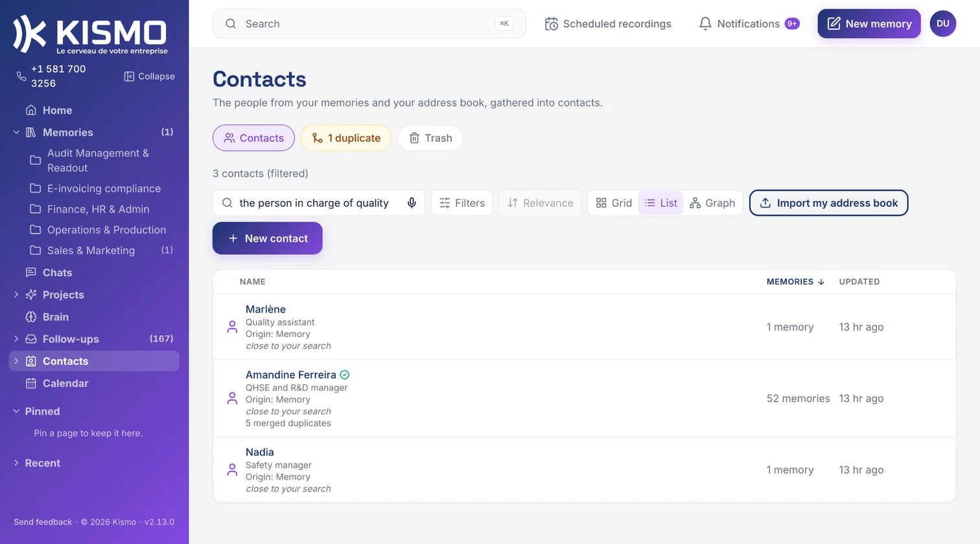Expand the Projects section chevron

tap(16, 294)
